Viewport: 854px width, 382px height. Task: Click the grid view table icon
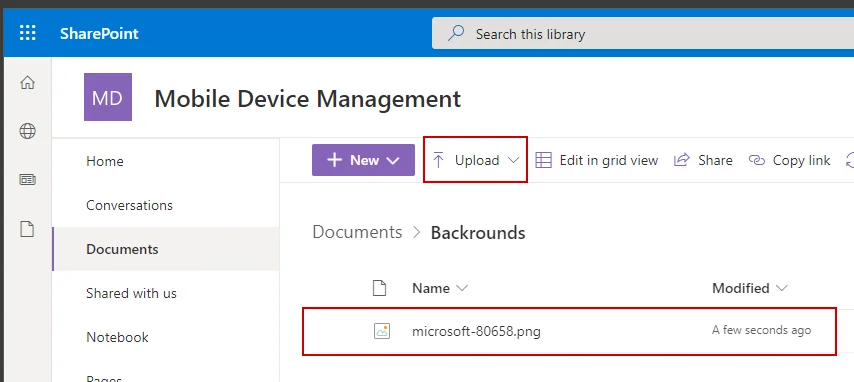click(543, 160)
